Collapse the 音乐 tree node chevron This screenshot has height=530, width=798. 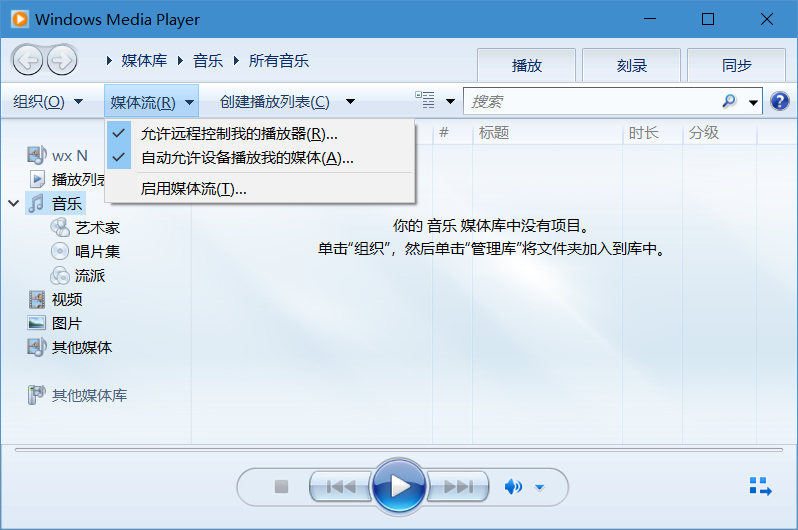(14, 203)
